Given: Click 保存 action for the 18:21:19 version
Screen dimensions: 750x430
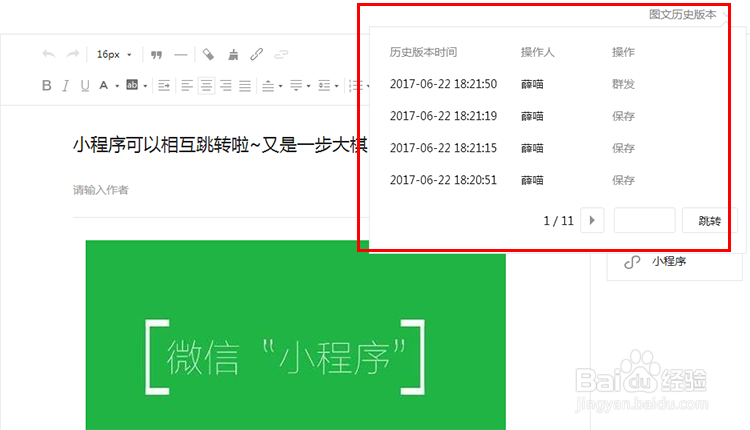Looking at the screenshot, I should point(623,116).
